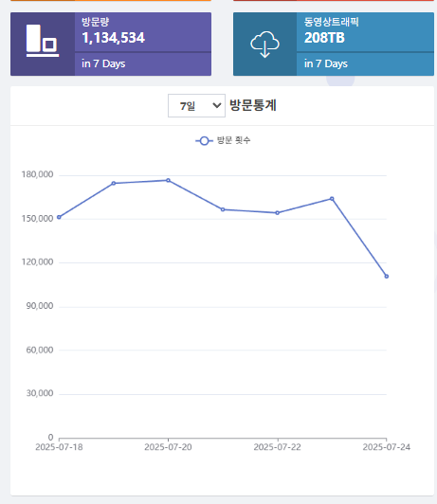Screen dimensions: 437x504
Task: Open the 7일 period dropdown
Action: (196, 106)
